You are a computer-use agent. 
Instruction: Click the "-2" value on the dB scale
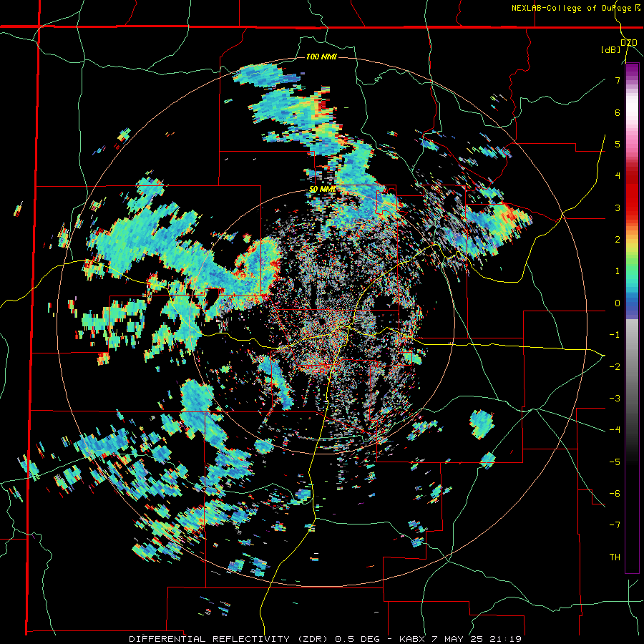click(615, 366)
